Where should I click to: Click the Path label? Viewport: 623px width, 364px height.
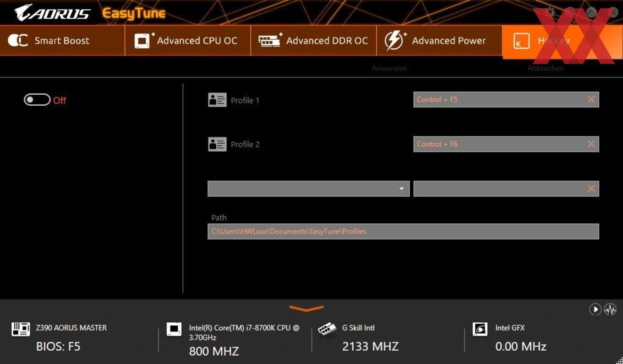coord(219,217)
